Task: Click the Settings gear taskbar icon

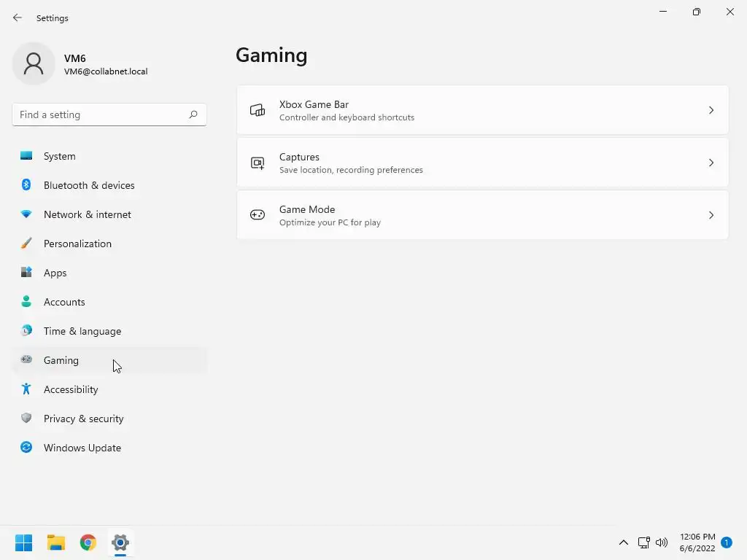Action: (x=120, y=542)
